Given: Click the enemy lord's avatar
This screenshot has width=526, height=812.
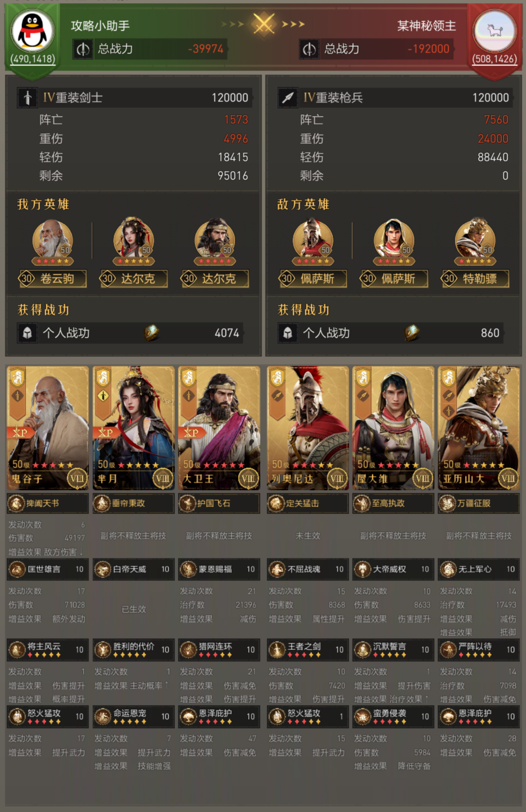Looking at the screenshot, I should coord(495,30).
